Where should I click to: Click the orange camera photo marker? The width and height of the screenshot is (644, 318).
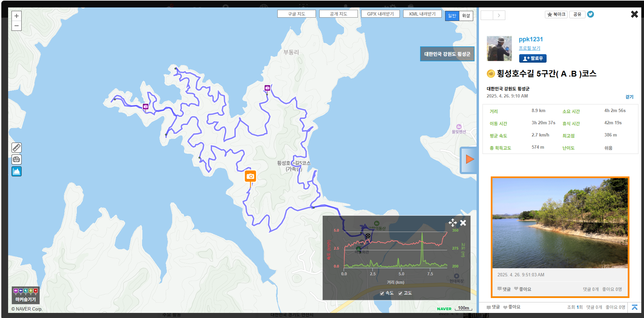coord(250,176)
